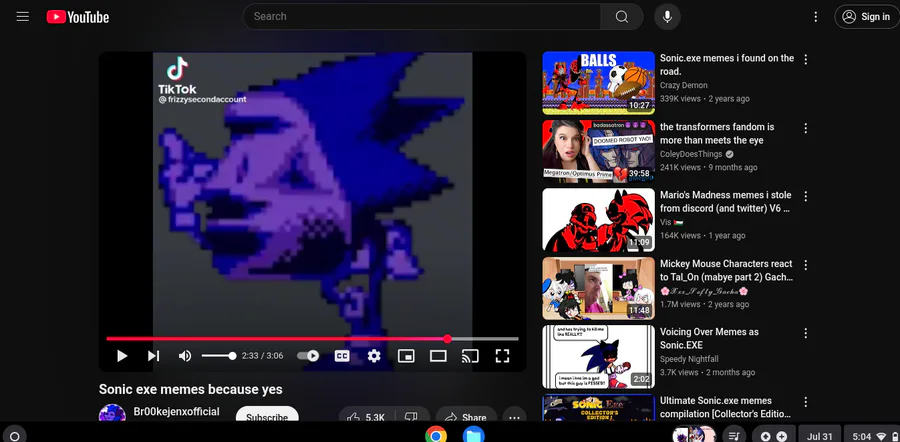Play the paused video

pos(122,356)
